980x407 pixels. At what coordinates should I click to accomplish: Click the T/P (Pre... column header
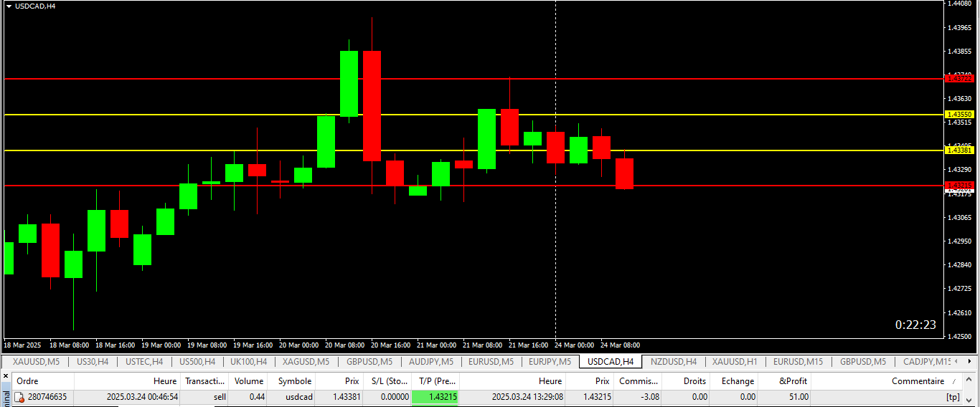[435, 381]
